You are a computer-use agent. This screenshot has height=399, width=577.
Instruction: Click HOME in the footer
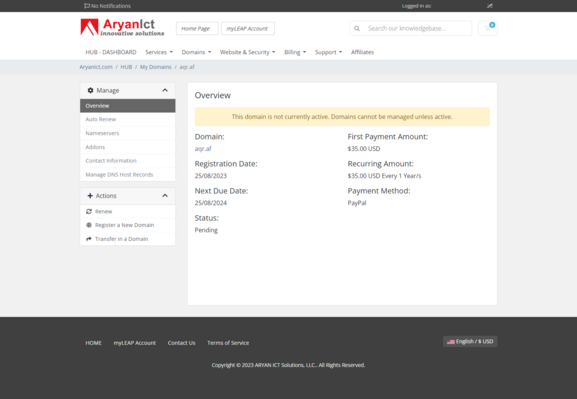93,343
